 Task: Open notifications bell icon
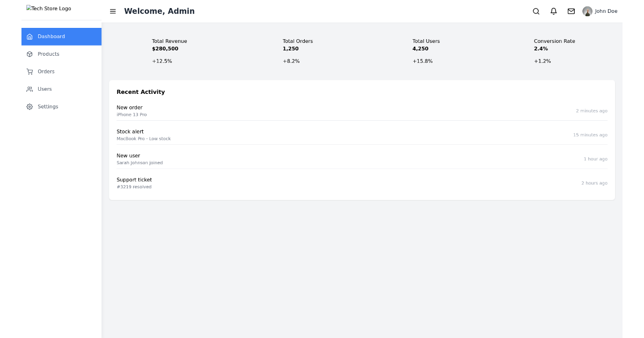point(553,11)
